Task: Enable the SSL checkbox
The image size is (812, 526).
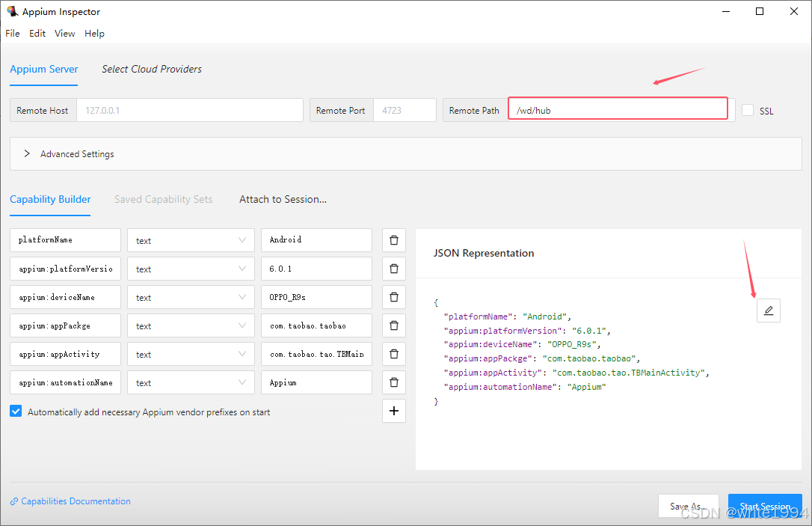Action: [747, 111]
